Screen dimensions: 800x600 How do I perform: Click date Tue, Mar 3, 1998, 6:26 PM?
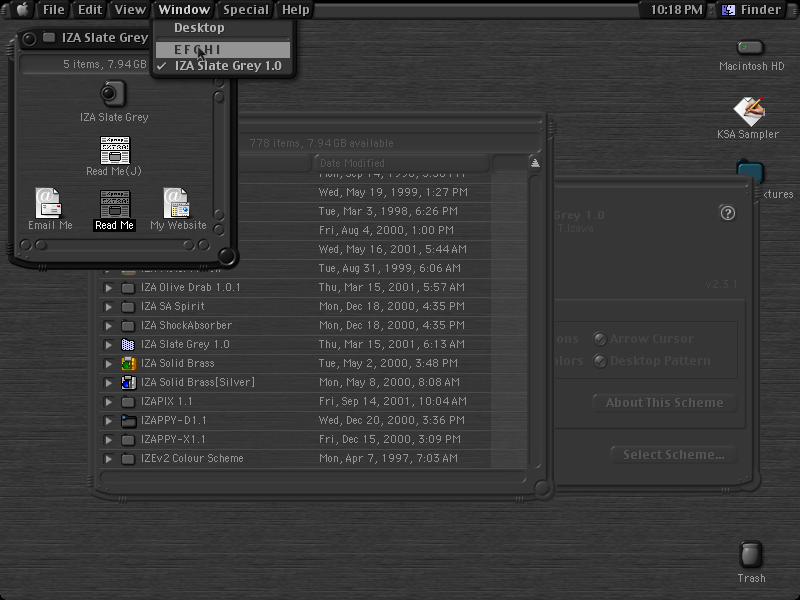tap(388, 211)
